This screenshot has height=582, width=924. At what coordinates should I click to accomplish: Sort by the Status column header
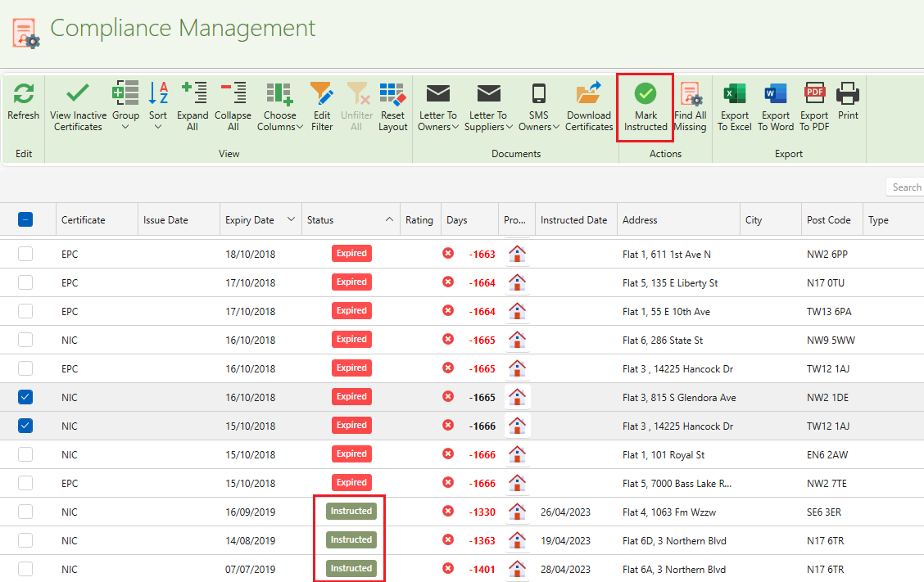[x=320, y=220]
